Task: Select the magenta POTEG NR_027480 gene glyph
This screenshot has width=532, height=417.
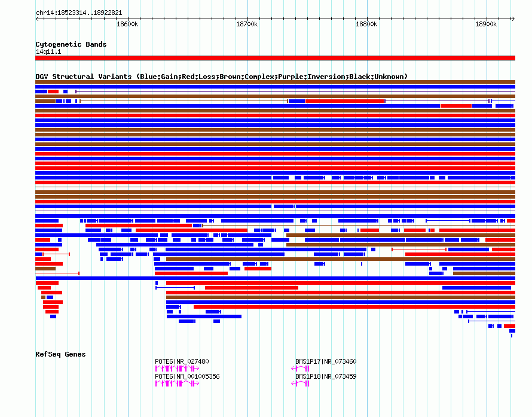Action: point(177,369)
